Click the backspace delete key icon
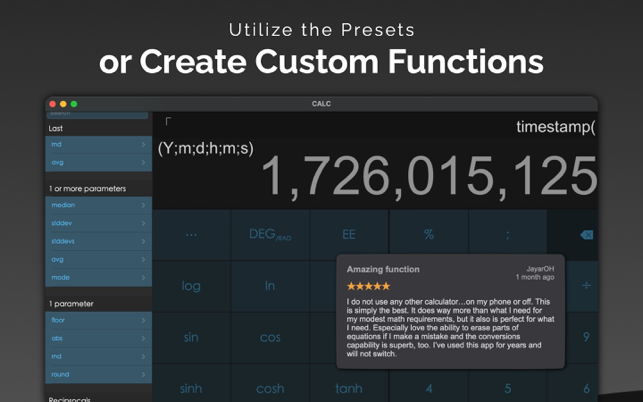This screenshot has width=643, height=402. point(586,235)
